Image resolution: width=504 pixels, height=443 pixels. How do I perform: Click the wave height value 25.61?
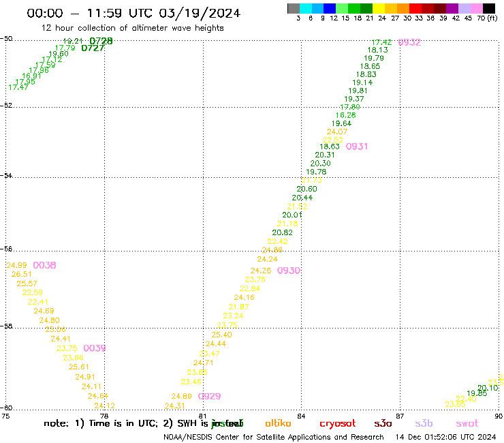coord(79,367)
